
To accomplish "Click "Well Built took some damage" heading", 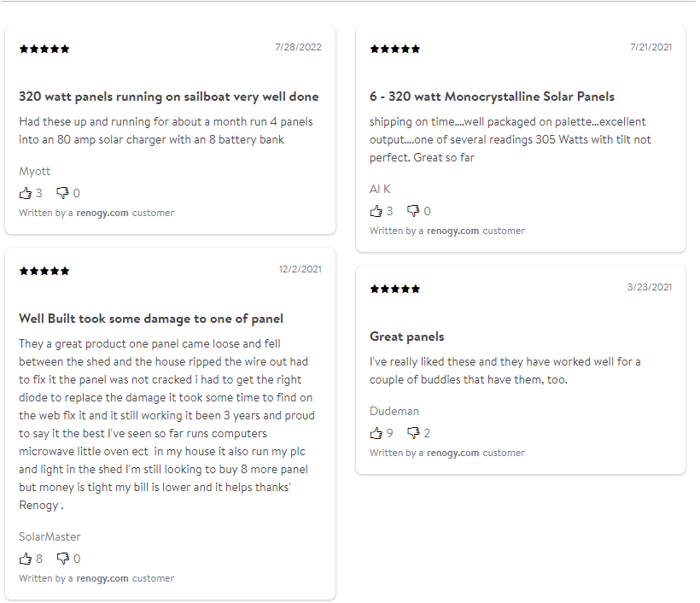I will coord(151,319).
